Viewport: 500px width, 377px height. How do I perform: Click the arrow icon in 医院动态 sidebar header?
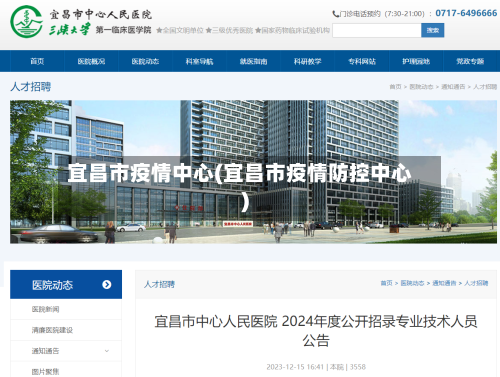point(107,285)
